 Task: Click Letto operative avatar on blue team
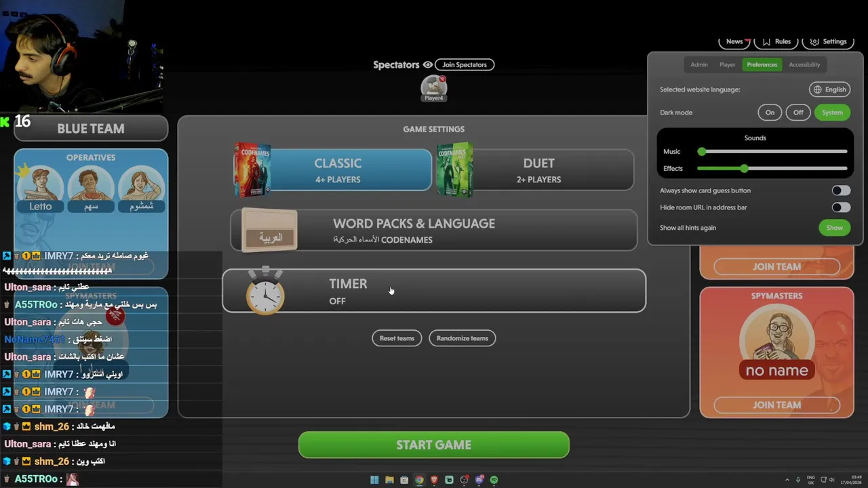click(41, 189)
